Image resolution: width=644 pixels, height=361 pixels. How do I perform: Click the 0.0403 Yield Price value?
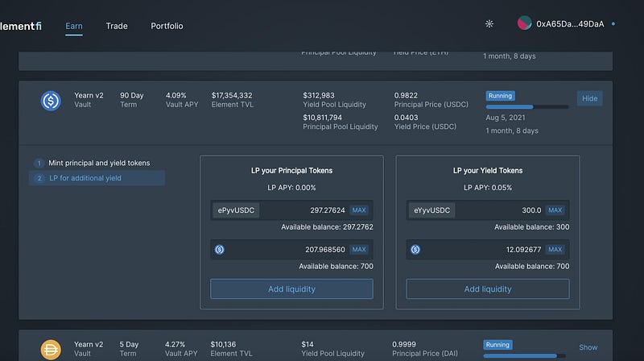click(x=406, y=118)
